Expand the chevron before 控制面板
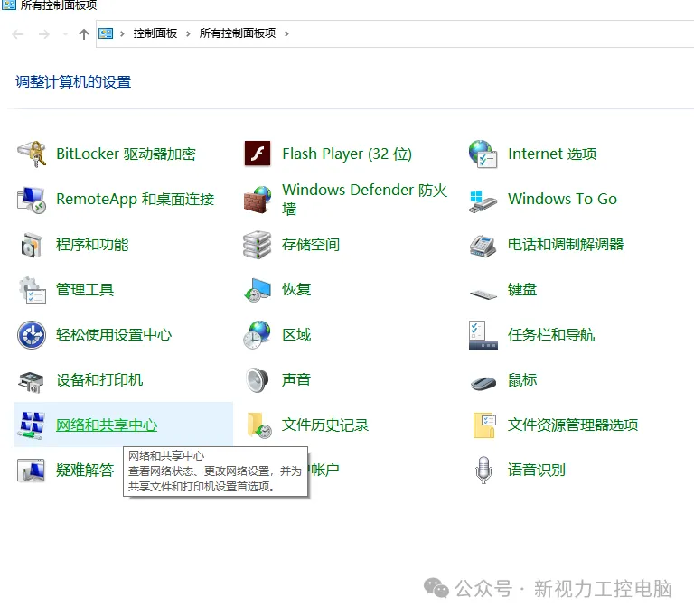 coord(122,33)
